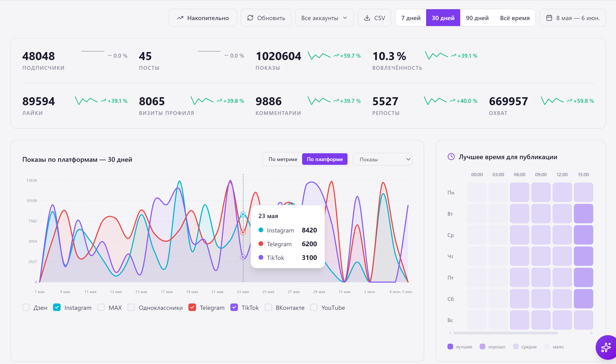Viewport: 616px width, 364px height.
Task: Click the Репосты sparkline trend chart
Action: pyautogui.click(x=435, y=101)
